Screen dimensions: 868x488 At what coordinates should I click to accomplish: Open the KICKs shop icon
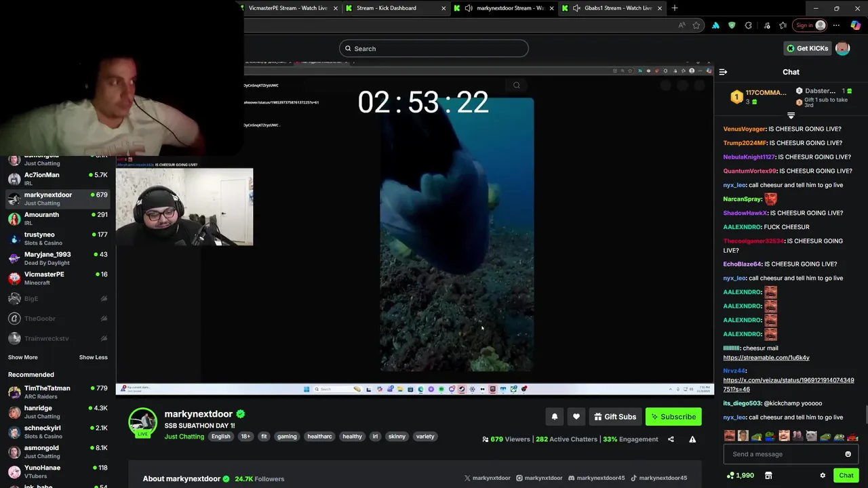[768, 476]
